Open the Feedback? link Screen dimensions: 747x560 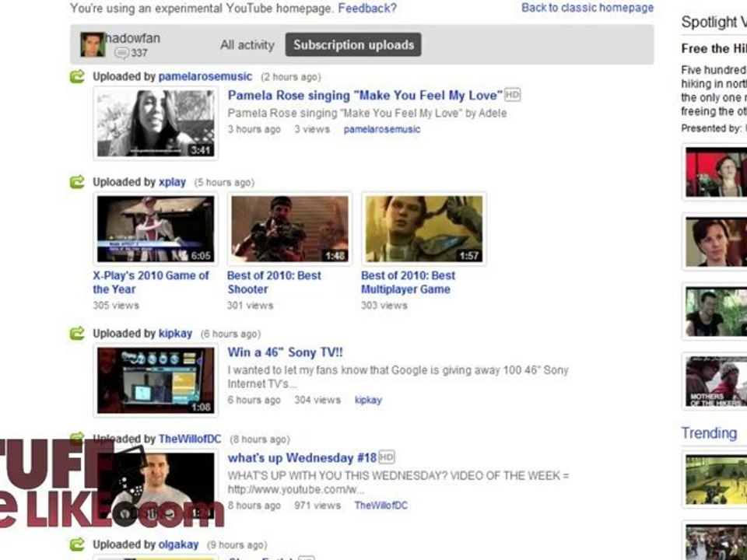(x=367, y=8)
